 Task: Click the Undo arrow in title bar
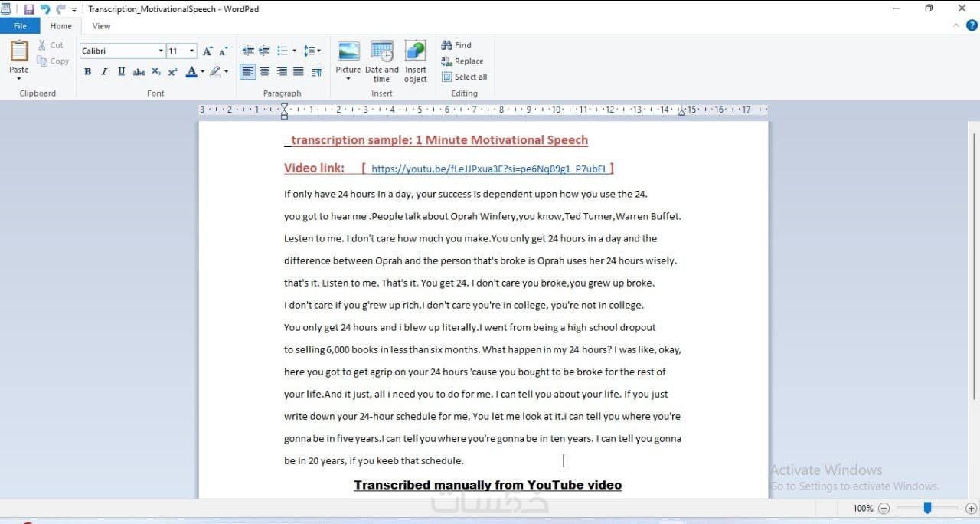tap(45, 9)
